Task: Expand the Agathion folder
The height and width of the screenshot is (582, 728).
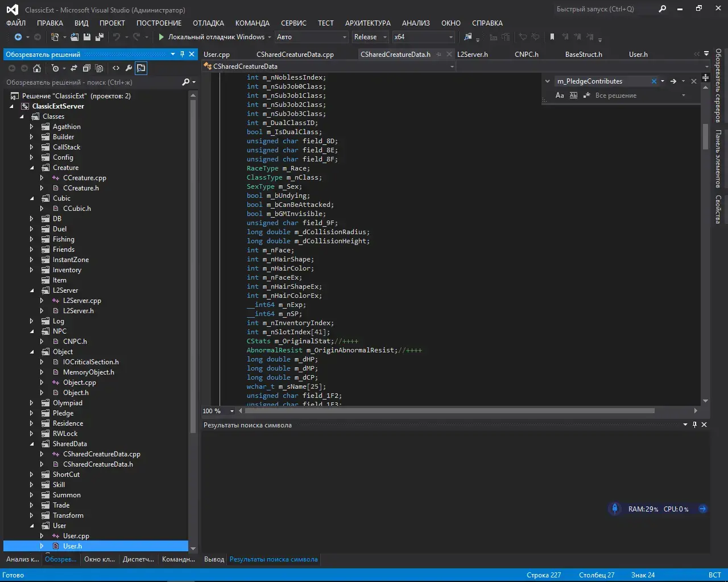Action: point(31,127)
